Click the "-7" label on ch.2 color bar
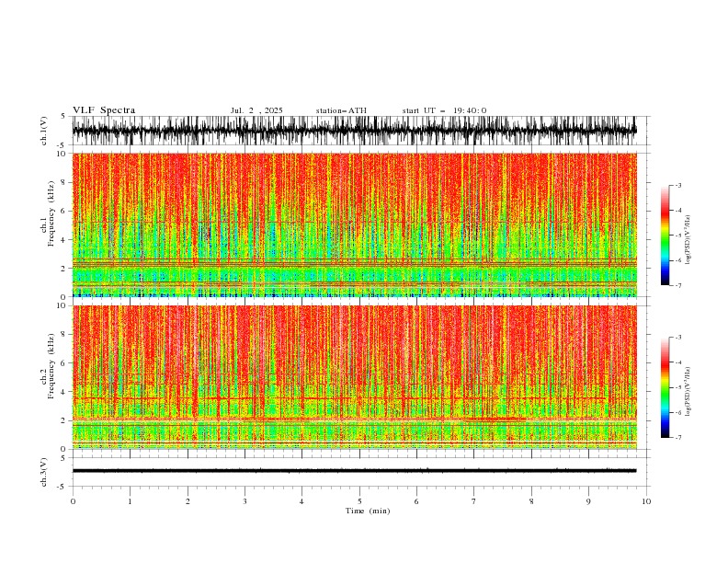728x563 pixels. point(678,437)
